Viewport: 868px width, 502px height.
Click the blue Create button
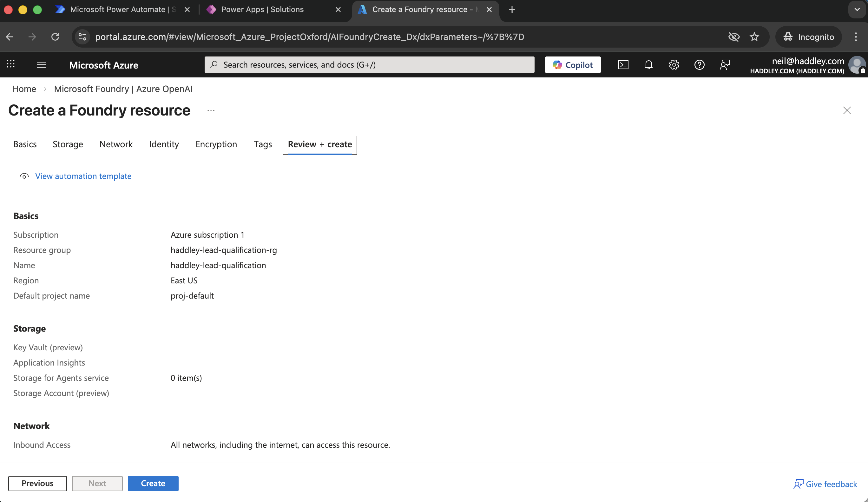pyautogui.click(x=153, y=483)
